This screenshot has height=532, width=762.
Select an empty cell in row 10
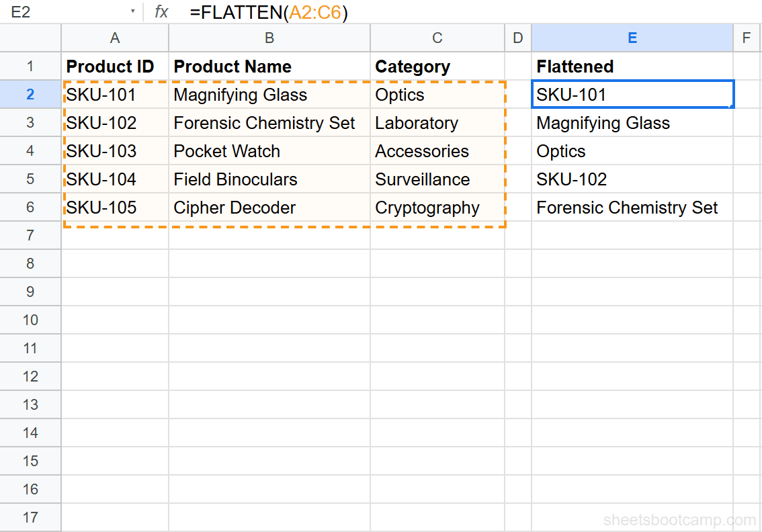(x=269, y=320)
